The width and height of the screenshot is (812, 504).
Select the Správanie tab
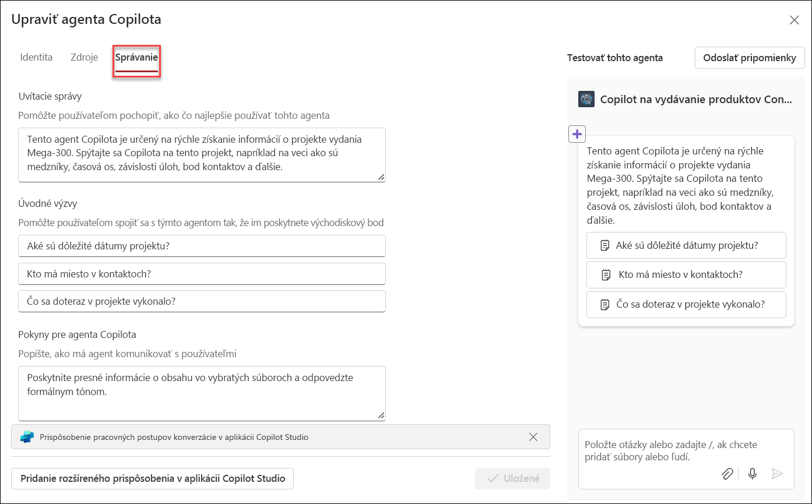click(x=136, y=57)
